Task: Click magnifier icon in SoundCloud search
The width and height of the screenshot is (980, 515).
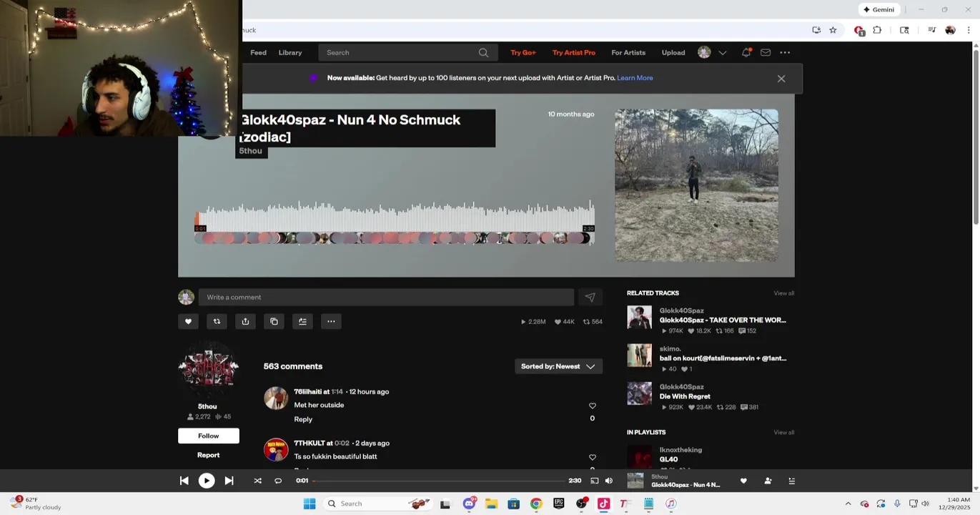Action: coord(483,52)
